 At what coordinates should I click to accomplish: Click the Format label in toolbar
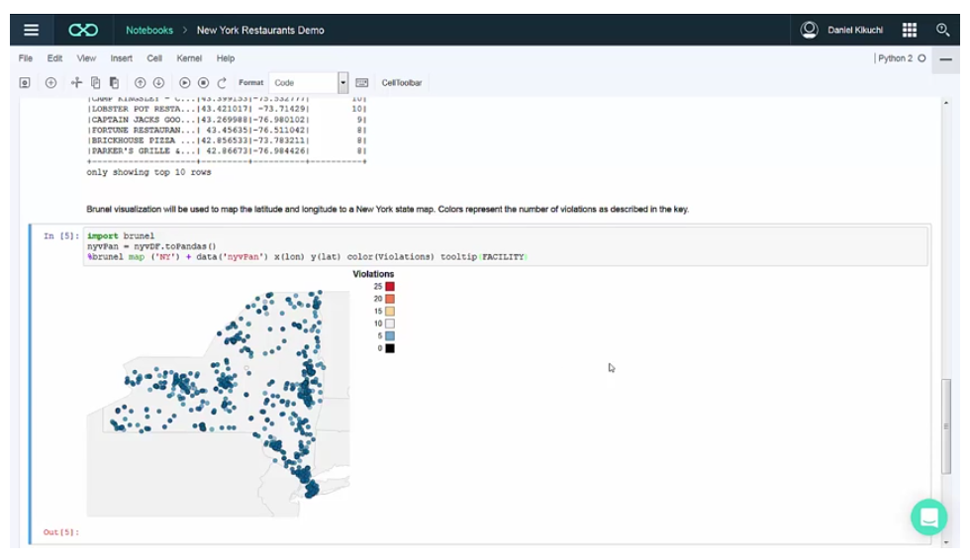[x=250, y=82]
